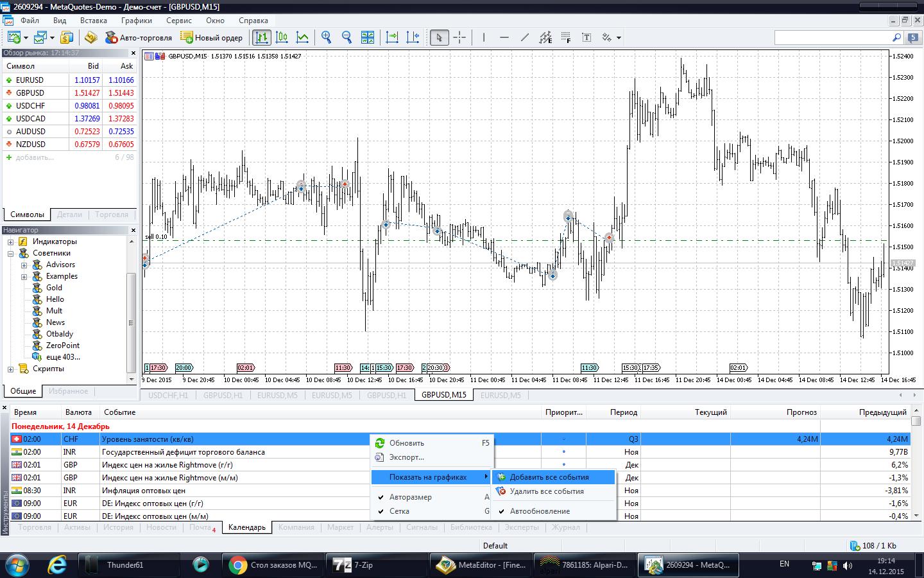Open Google Chrome from the taskbar
This screenshot has width=924, height=578.
(x=273, y=565)
